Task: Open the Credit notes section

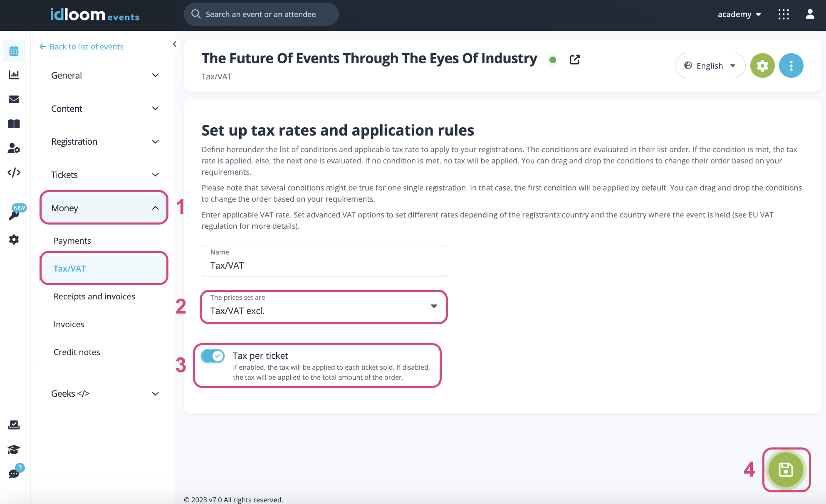Action: [x=77, y=351]
